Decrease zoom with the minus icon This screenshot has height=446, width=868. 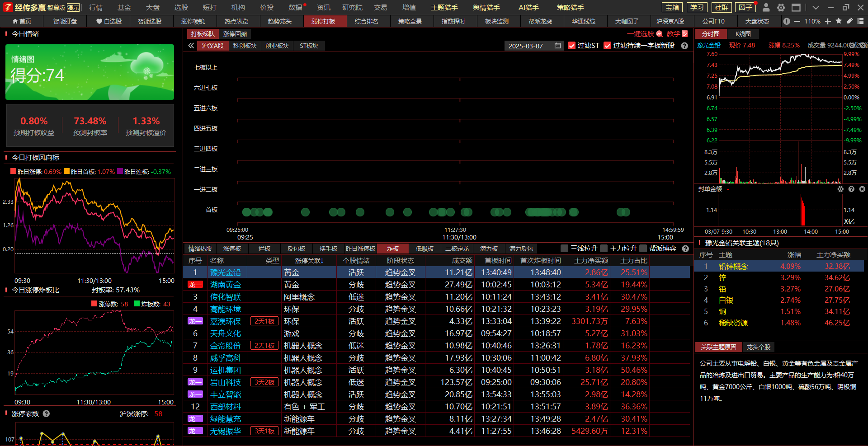[797, 21]
